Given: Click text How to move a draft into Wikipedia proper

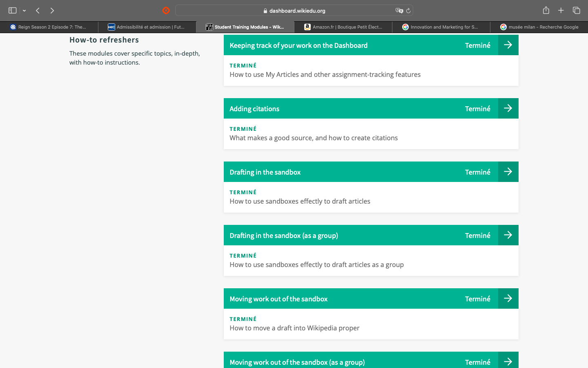Looking at the screenshot, I should [x=294, y=328].
